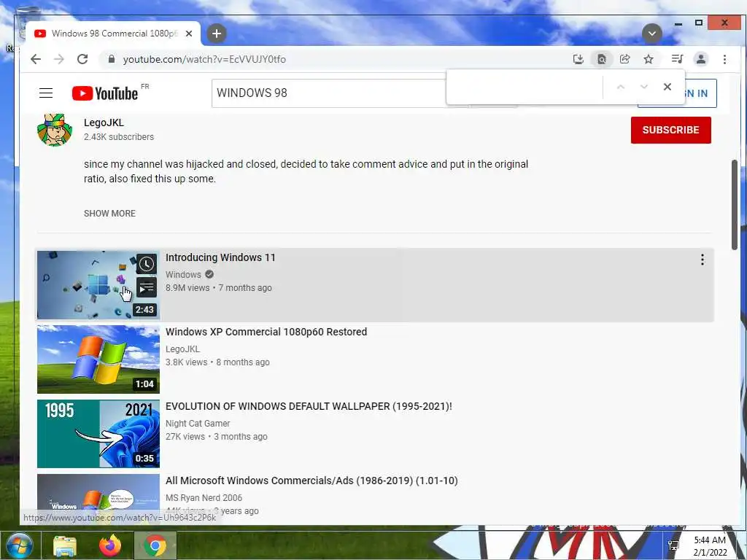The width and height of the screenshot is (747, 560).
Task: Click the address bar URL
Action: (204, 59)
